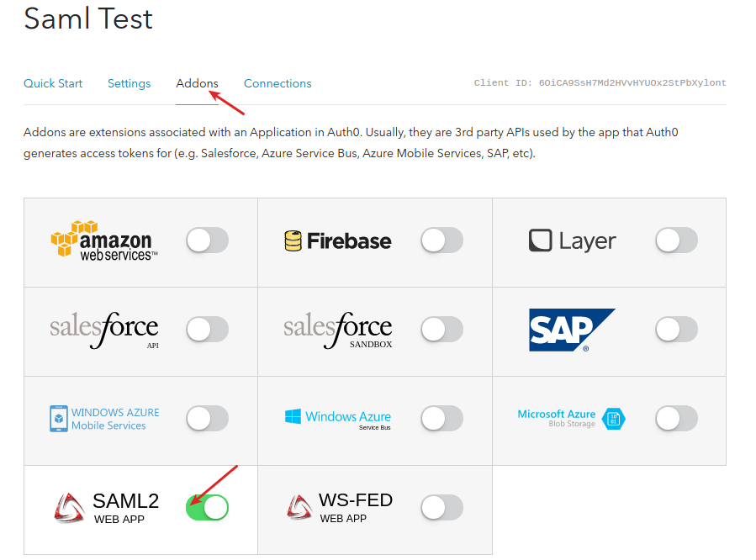Go to the Connections tab
The width and height of the screenshot is (756, 560).
[278, 83]
